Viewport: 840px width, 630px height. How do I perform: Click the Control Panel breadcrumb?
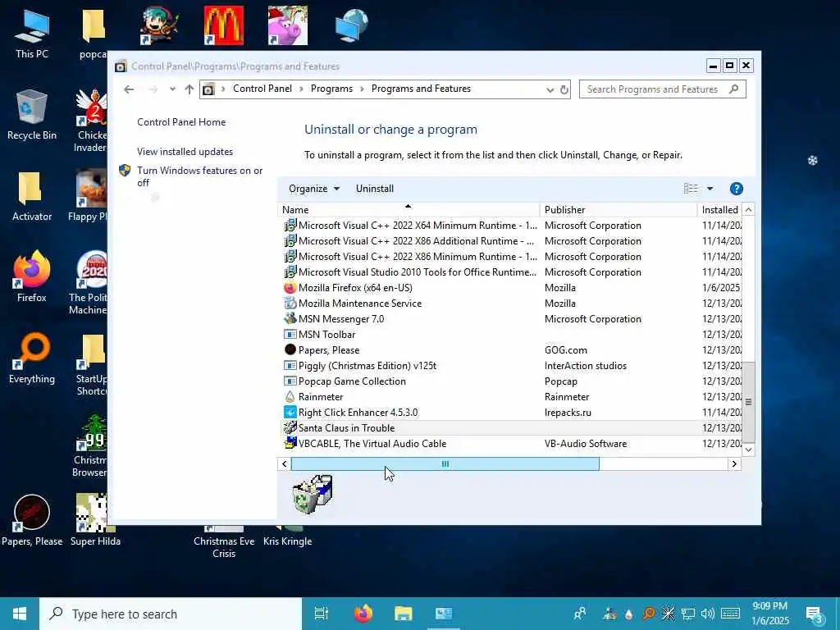262,89
